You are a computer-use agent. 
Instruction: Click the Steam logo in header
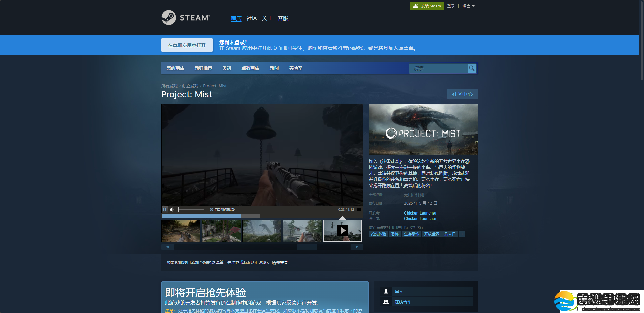[186, 18]
